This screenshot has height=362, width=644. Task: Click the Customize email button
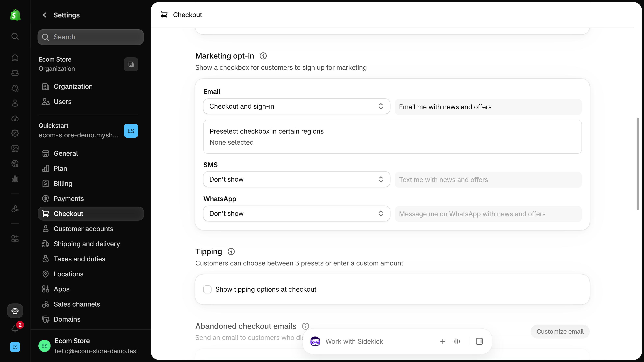[560, 331]
